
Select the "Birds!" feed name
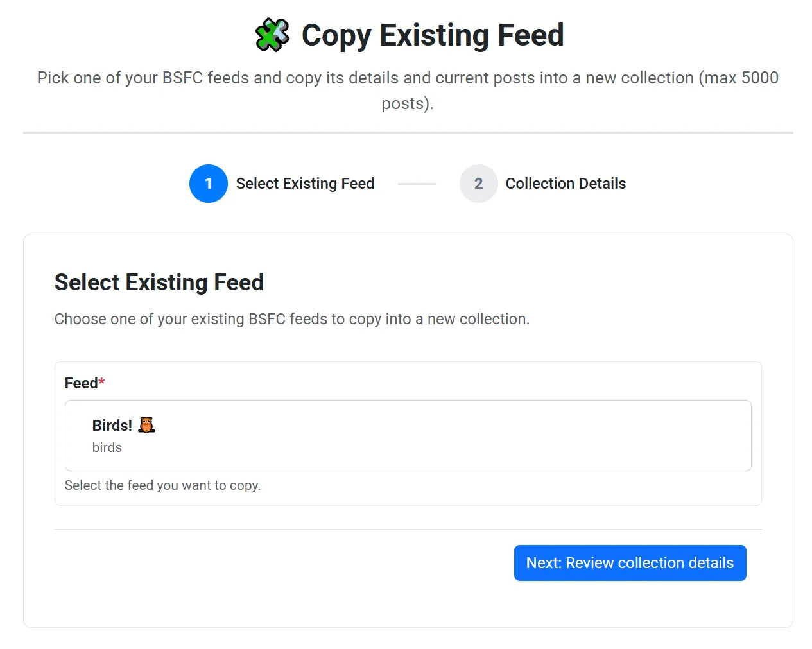112,426
